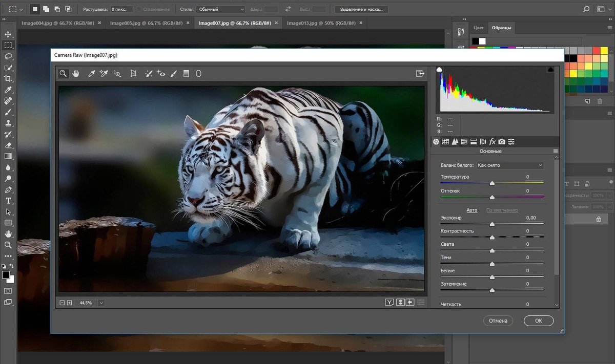Click the Тени slider handle
615x364 pixels.
(x=492, y=264)
